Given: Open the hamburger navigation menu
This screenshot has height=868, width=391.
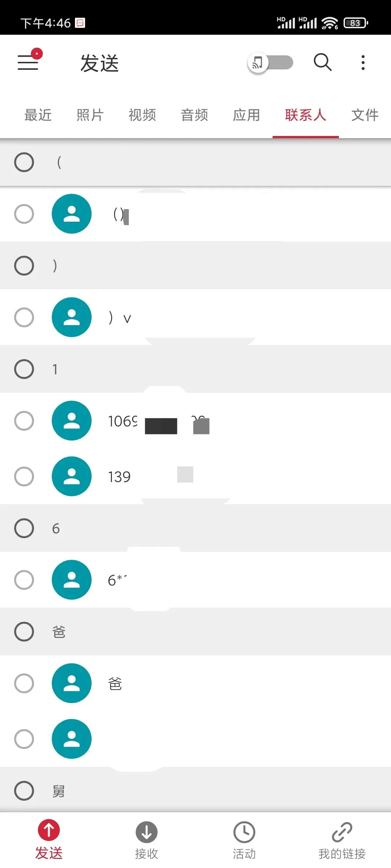Looking at the screenshot, I should click(x=28, y=62).
